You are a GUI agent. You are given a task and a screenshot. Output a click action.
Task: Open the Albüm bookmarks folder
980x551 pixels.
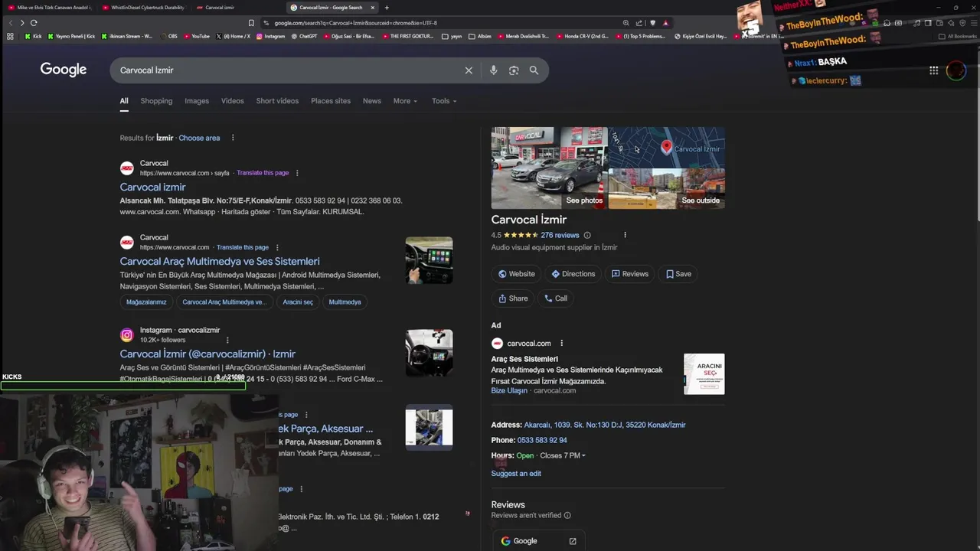(x=479, y=36)
